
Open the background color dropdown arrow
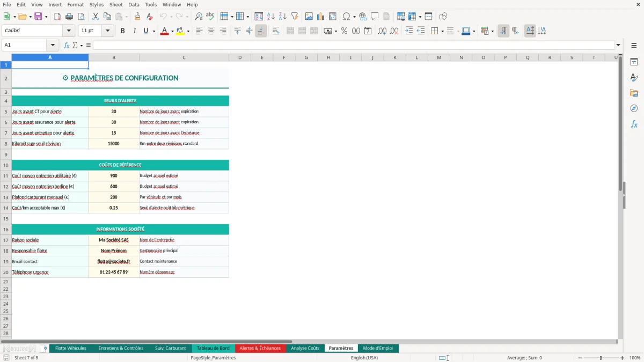[x=188, y=31]
